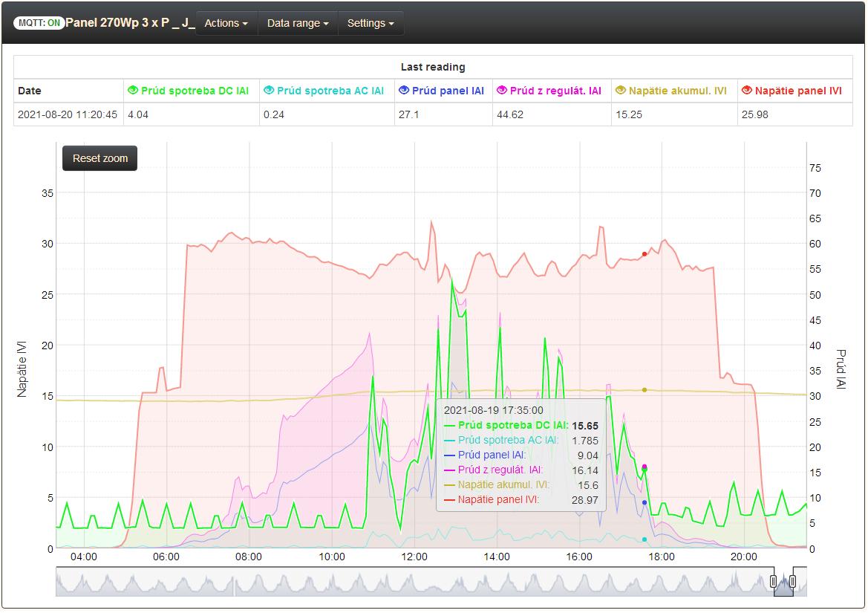Click the blue eye icon for Prúd panel

(x=404, y=91)
